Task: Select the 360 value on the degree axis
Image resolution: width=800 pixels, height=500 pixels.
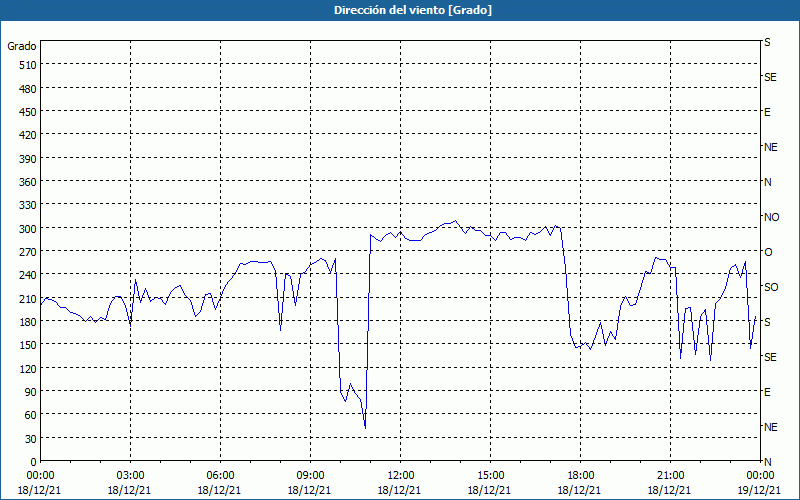Action: point(28,182)
